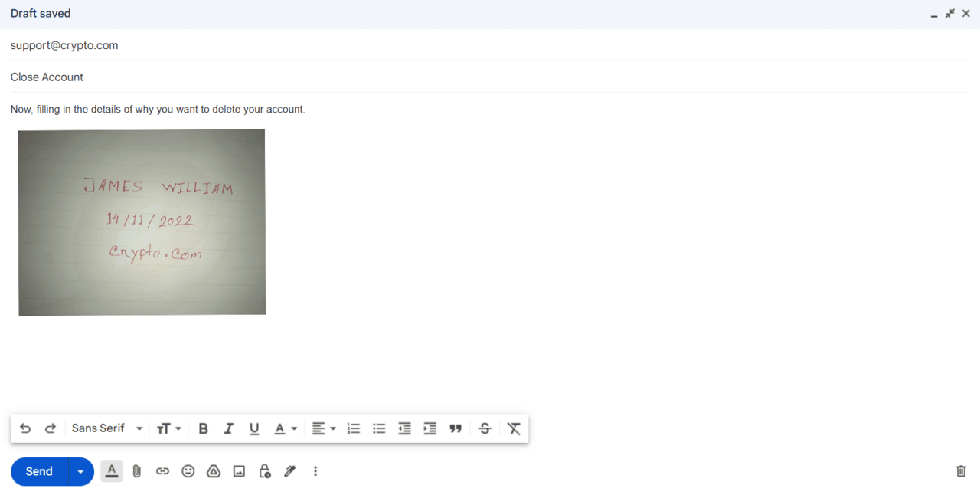Insert an emoji
The height and width of the screenshot is (495, 980).
coord(188,471)
